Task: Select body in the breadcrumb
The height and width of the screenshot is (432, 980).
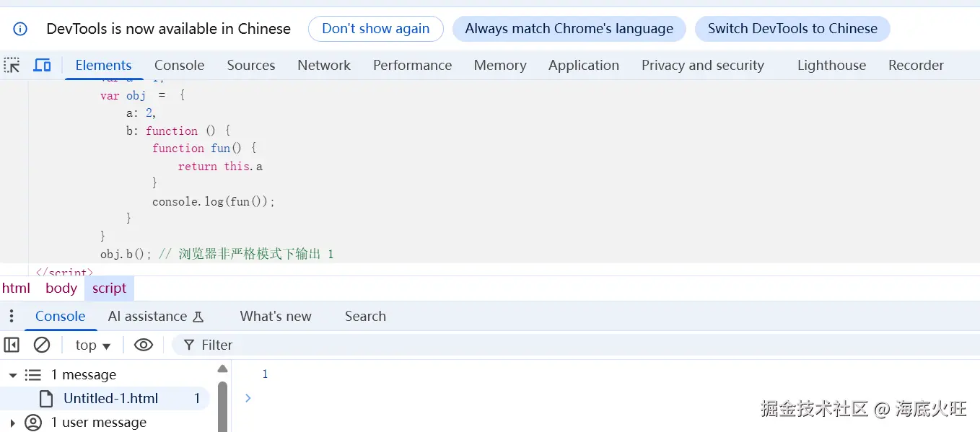Action: tap(61, 288)
